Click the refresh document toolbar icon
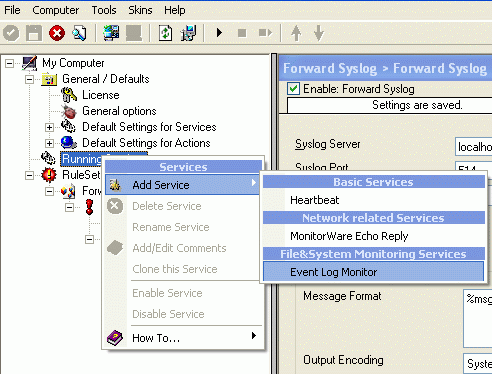This screenshot has height=374, width=492. (165, 33)
